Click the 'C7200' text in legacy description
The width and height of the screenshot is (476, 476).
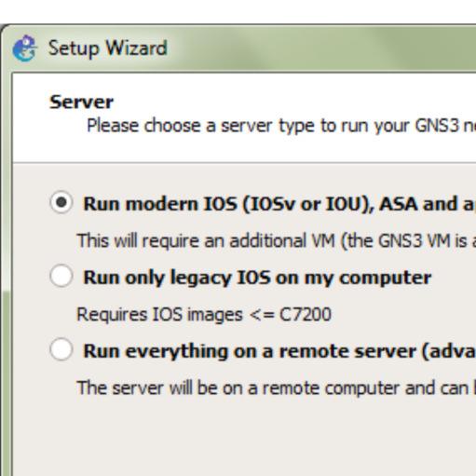[306, 314]
